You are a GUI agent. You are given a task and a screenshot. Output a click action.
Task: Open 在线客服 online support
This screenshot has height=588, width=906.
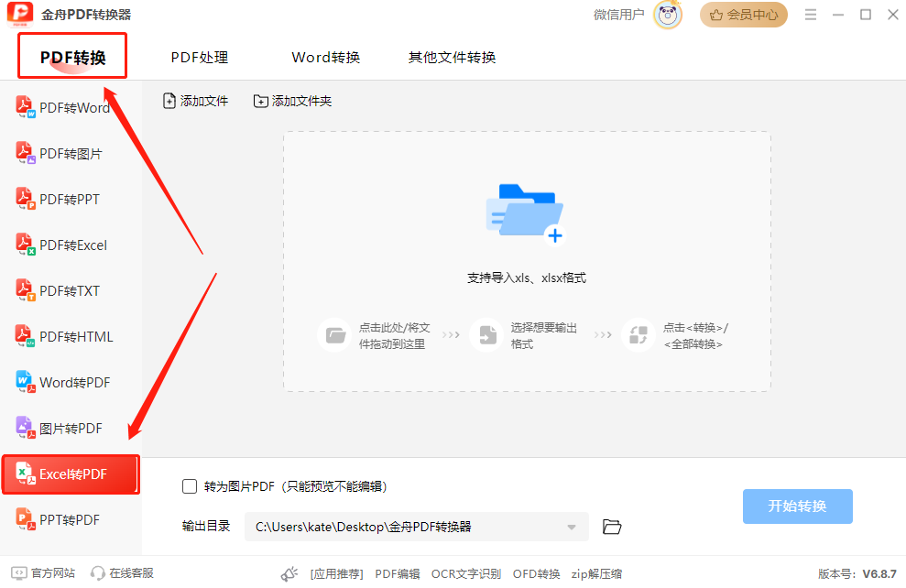click(122, 573)
